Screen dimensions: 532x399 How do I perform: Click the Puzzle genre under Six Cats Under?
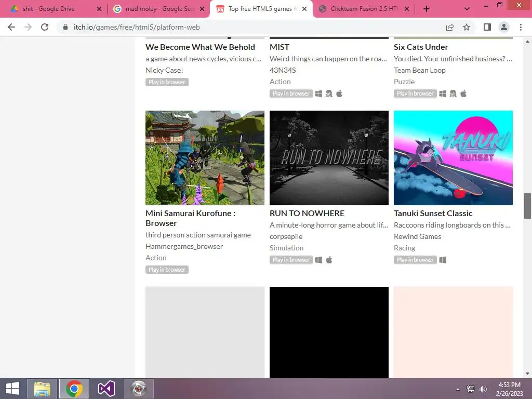tap(404, 82)
